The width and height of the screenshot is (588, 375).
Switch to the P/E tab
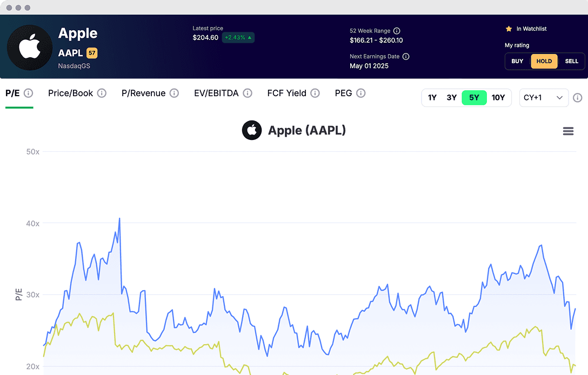(12, 93)
